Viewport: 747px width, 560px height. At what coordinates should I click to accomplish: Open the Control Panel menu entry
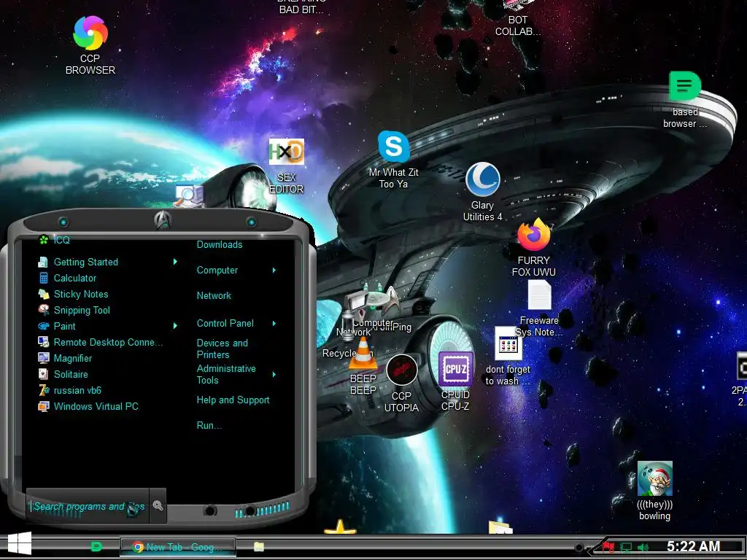[x=225, y=323]
